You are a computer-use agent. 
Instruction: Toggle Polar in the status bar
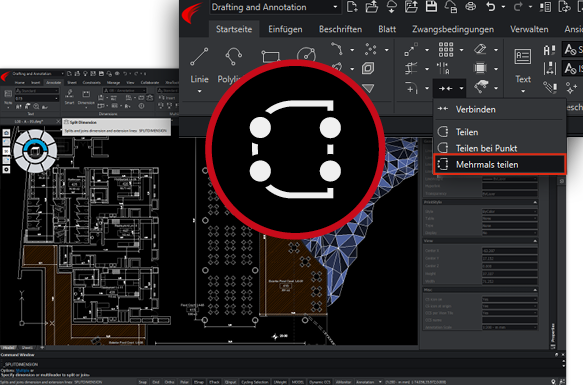tap(184, 382)
